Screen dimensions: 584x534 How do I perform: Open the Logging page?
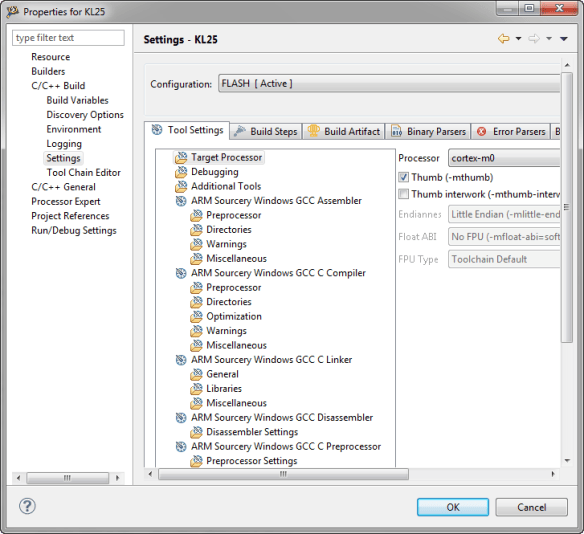64,144
